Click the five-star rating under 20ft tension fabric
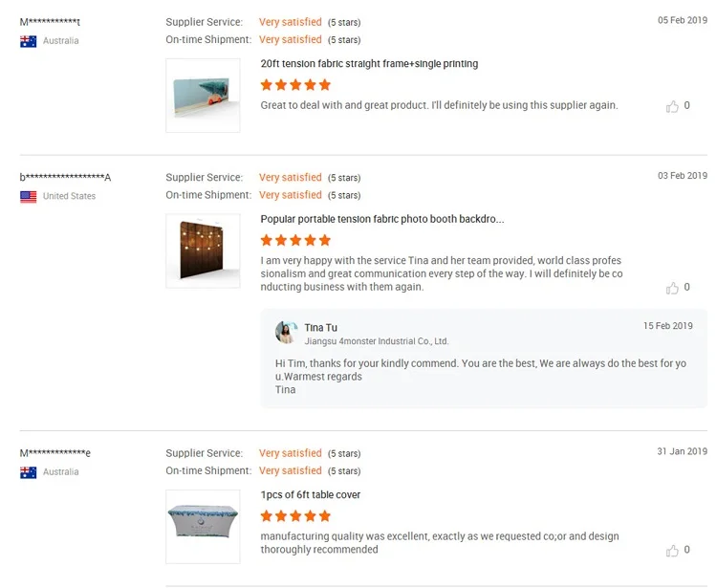 point(295,85)
